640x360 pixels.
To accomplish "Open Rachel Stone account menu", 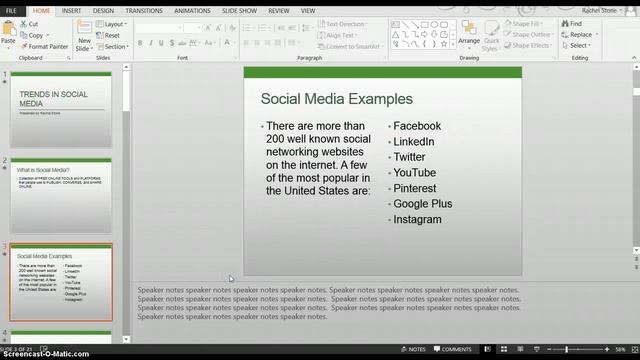I will point(602,10).
